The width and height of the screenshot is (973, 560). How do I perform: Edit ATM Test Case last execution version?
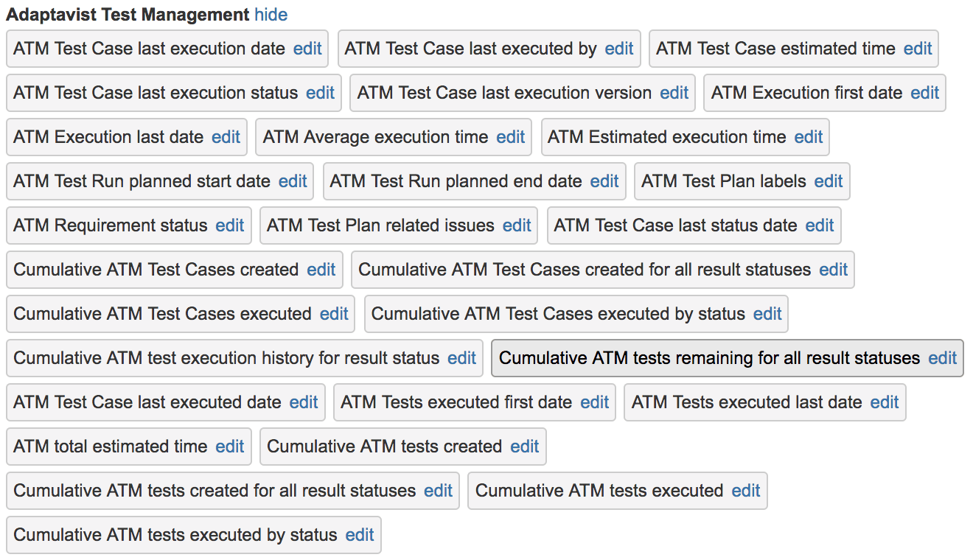(674, 93)
